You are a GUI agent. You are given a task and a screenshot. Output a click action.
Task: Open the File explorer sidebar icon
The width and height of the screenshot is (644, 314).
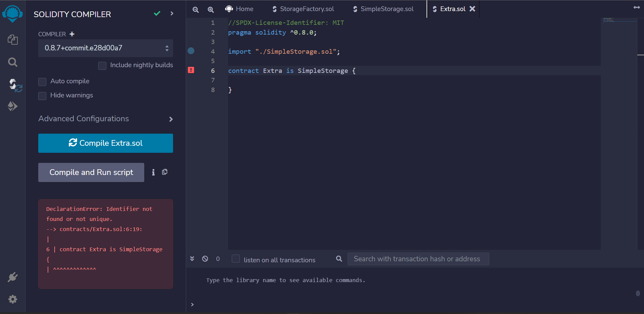click(13, 40)
